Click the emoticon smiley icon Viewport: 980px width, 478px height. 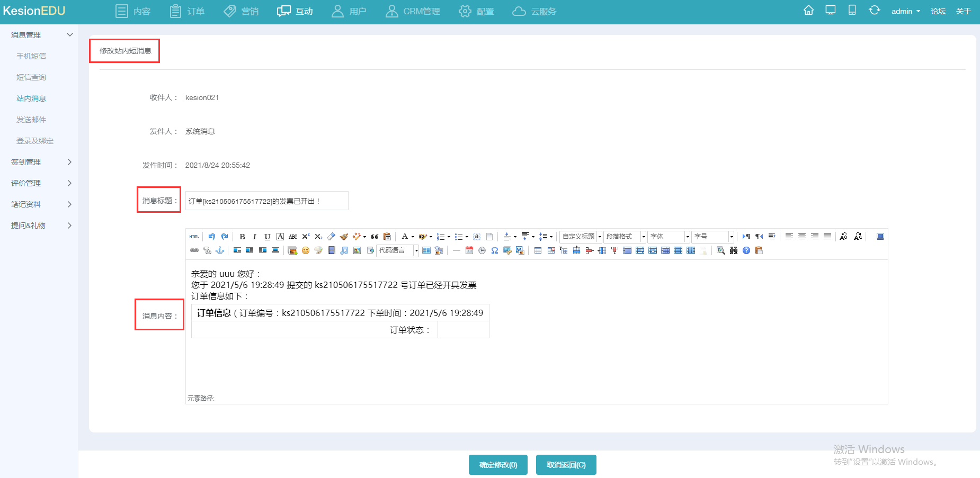(x=306, y=250)
